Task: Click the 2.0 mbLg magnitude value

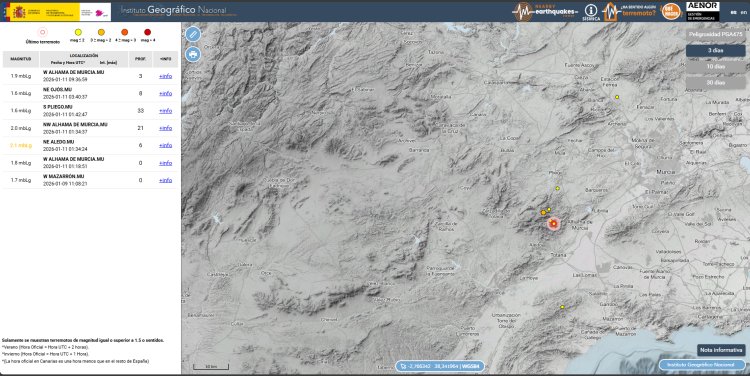Action: (21, 128)
